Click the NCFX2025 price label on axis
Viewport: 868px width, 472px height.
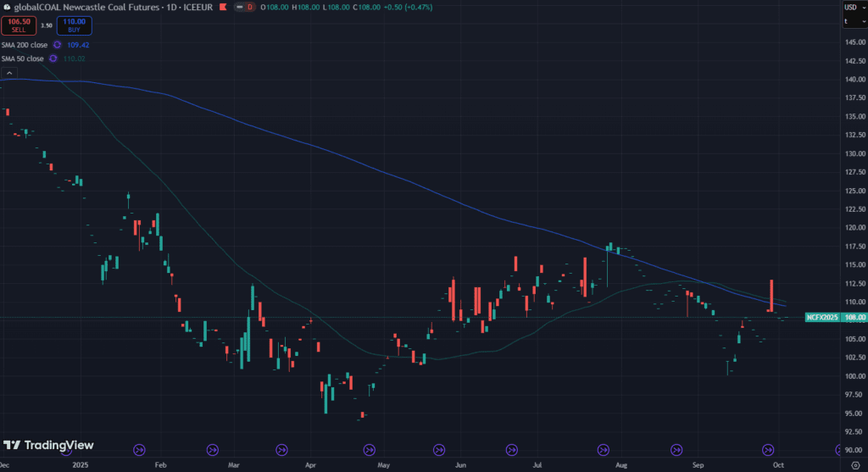point(821,318)
